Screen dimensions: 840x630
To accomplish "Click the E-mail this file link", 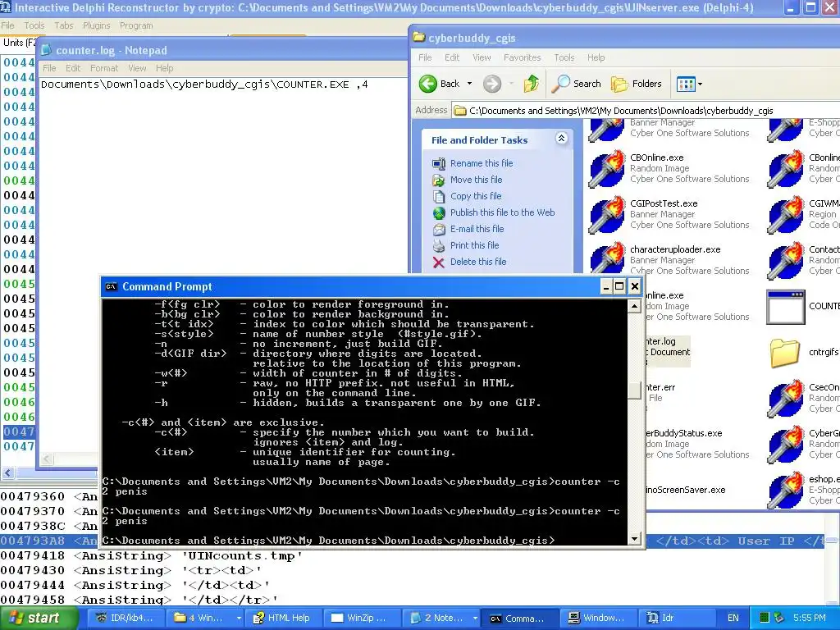I will point(477,230).
